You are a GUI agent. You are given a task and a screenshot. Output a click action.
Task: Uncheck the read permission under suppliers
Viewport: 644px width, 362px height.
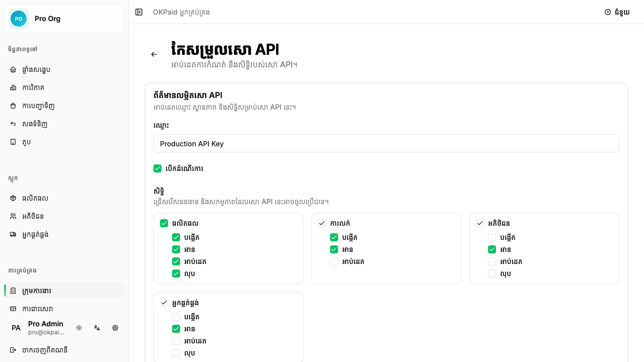(x=176, y=329)
